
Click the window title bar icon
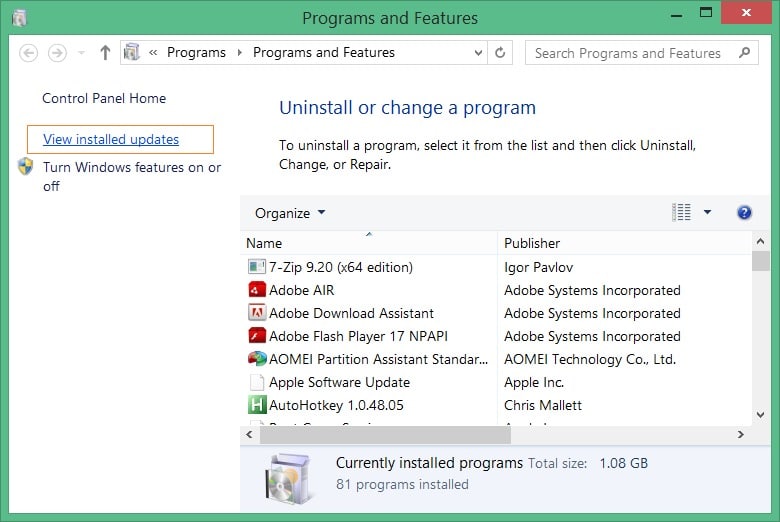coord(19,18)
